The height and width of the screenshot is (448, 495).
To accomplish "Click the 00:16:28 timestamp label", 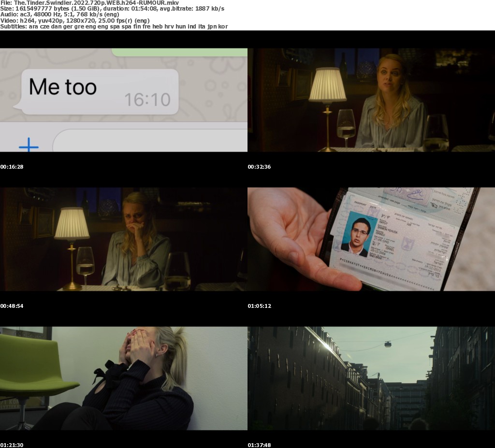I will tap(12, 167).
